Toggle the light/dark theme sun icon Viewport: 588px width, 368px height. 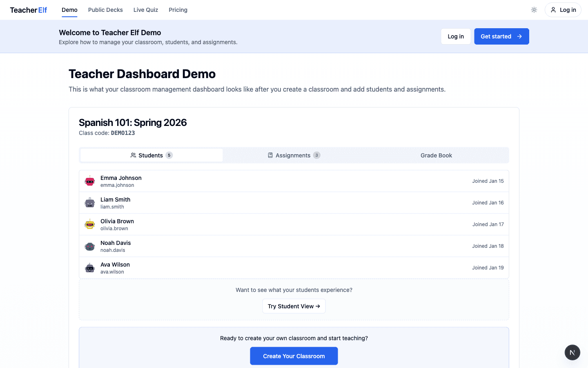coord(534,10)
